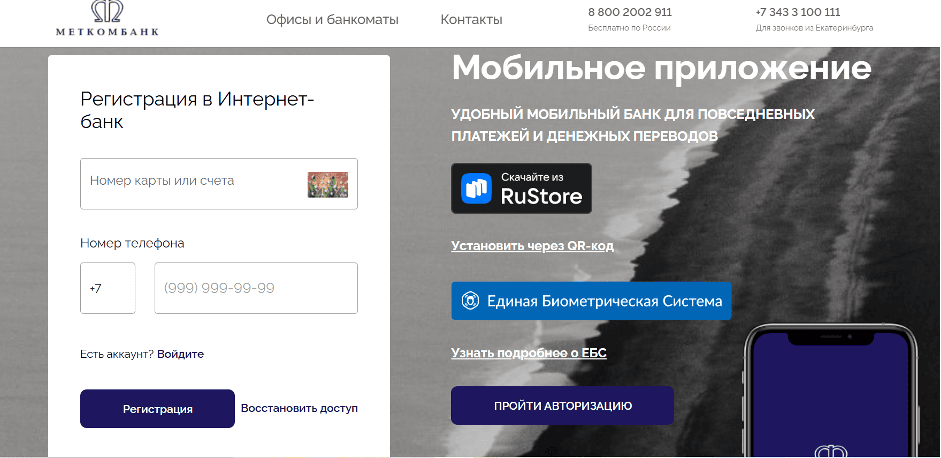Click the Меткомбанк logo

pos(107,19)
